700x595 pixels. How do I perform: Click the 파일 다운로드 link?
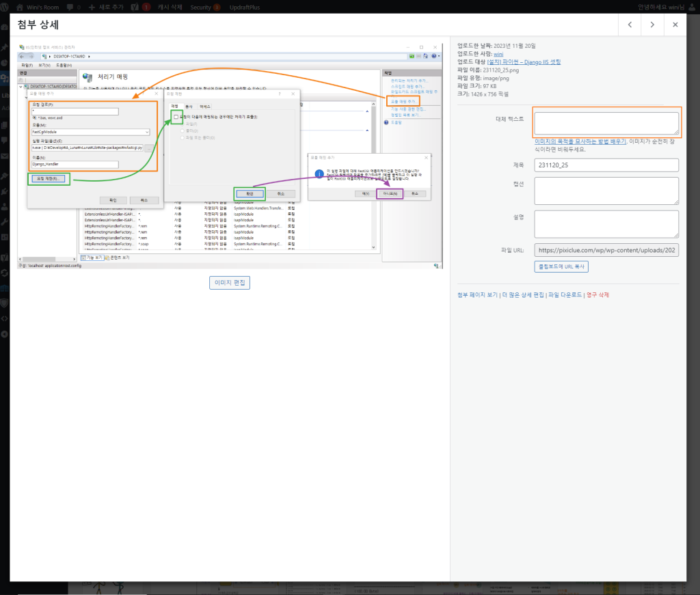565,295
